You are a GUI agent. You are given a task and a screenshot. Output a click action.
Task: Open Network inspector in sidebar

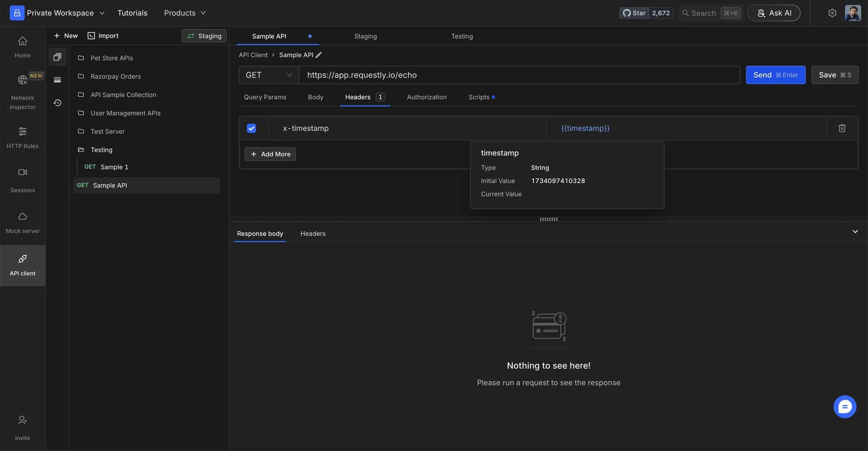click(x=22, y=91)
